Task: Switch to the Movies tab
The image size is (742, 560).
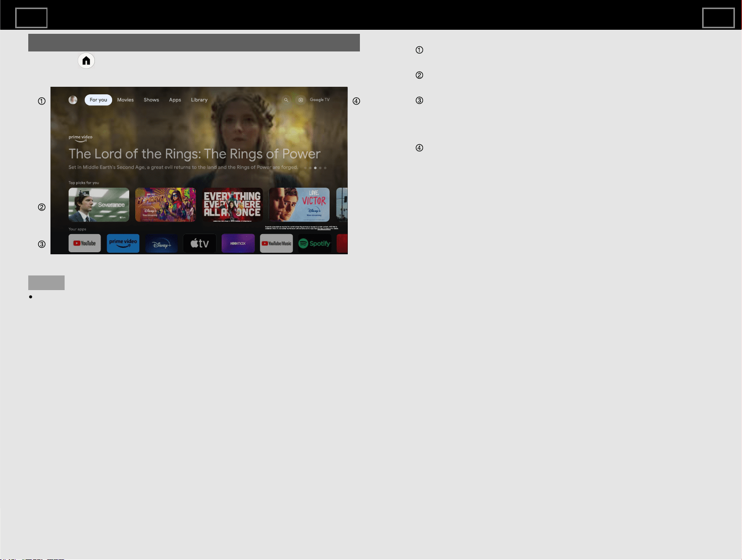Action: [x=126, y=100]
